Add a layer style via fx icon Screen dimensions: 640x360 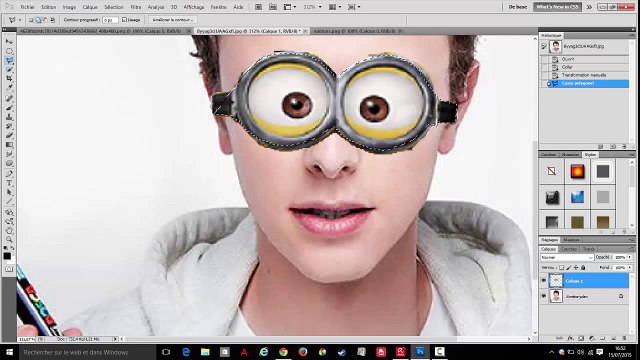[570, 338]
